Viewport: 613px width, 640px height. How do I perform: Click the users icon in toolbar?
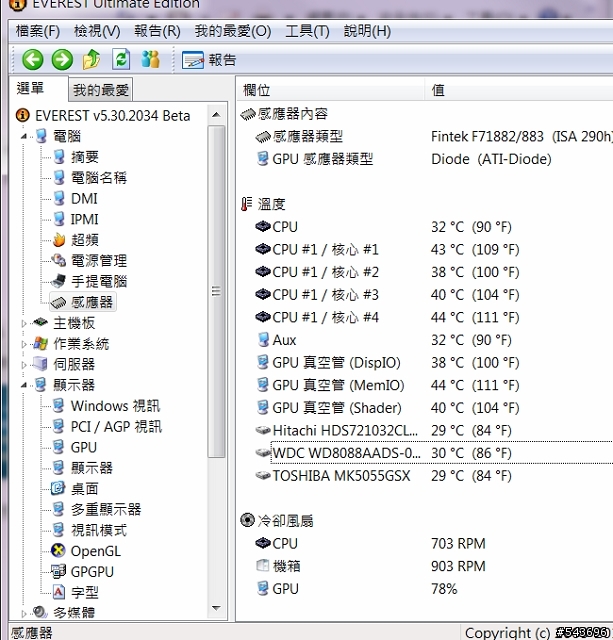(150, 60)
